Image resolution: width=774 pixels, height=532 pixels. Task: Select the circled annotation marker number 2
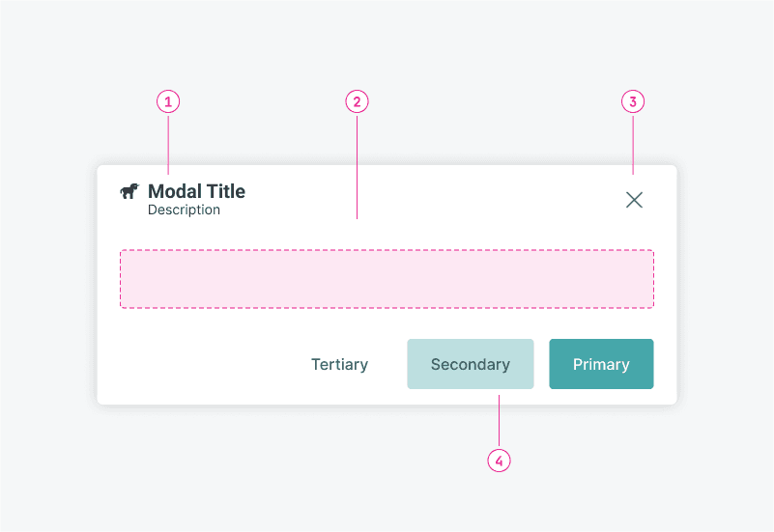(358, 101)
